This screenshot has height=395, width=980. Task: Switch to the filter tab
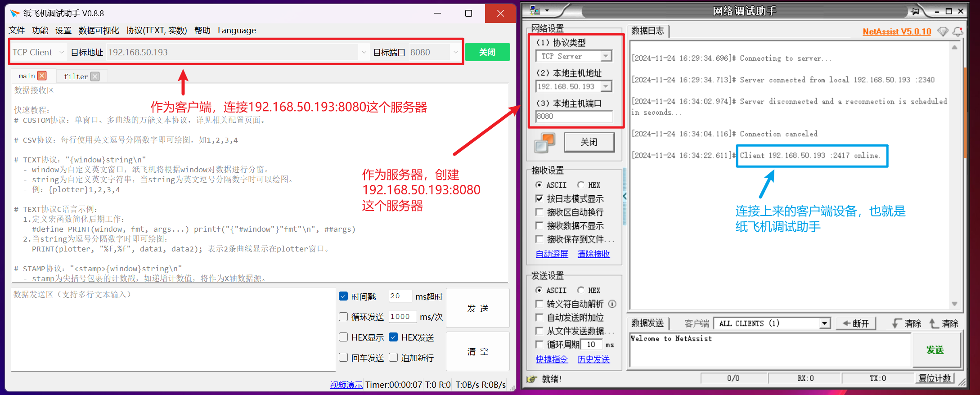[76, 76]
